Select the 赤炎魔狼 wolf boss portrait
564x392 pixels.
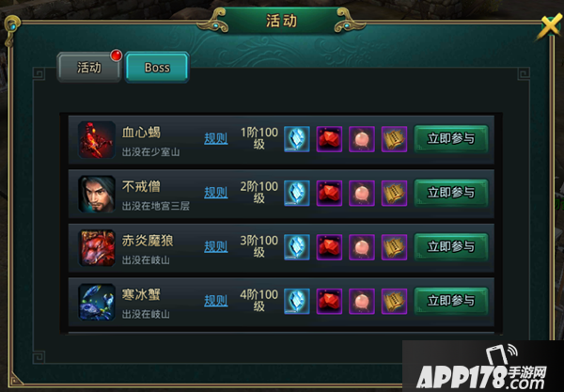97,248
